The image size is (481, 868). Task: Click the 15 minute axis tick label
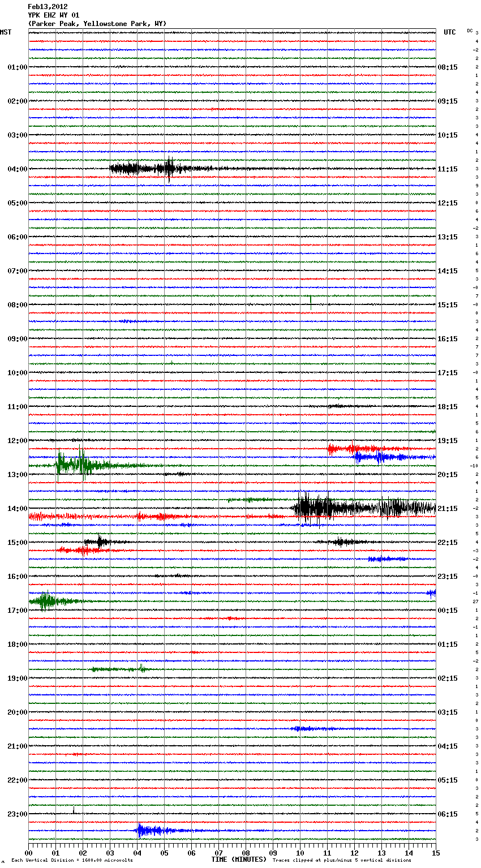(x=436, y=853)
